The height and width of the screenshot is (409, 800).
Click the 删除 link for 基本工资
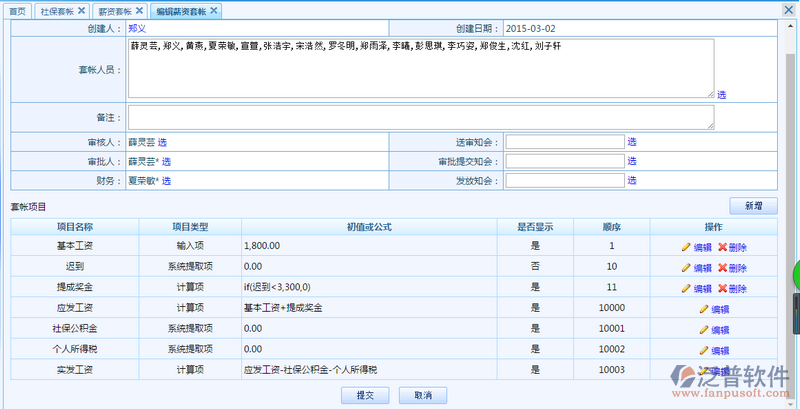click(x=738, y=248)
